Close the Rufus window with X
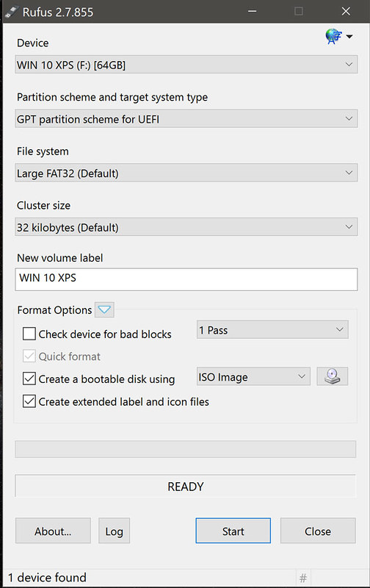370x588 pixels. [x=346, y=11]
